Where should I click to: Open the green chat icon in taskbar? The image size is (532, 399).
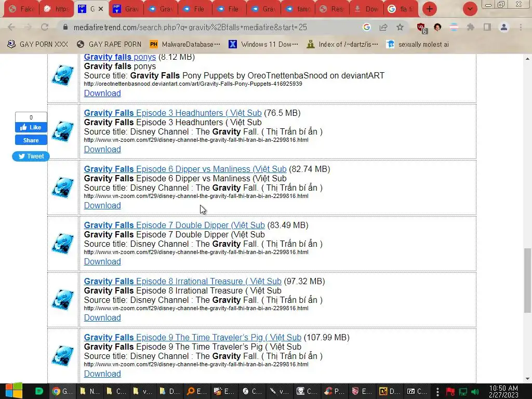39,391
